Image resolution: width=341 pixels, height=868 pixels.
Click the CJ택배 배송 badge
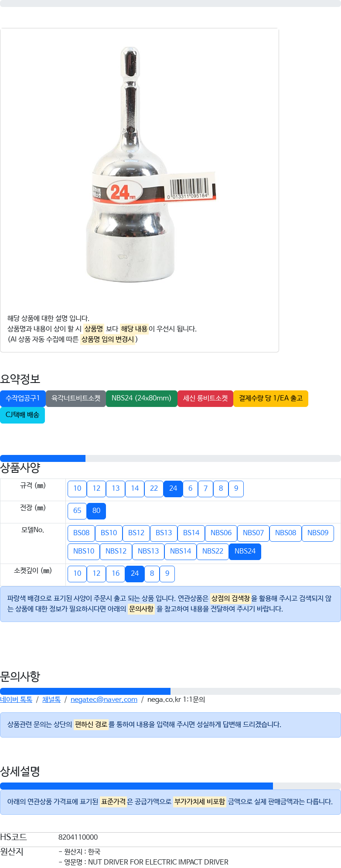22,415
